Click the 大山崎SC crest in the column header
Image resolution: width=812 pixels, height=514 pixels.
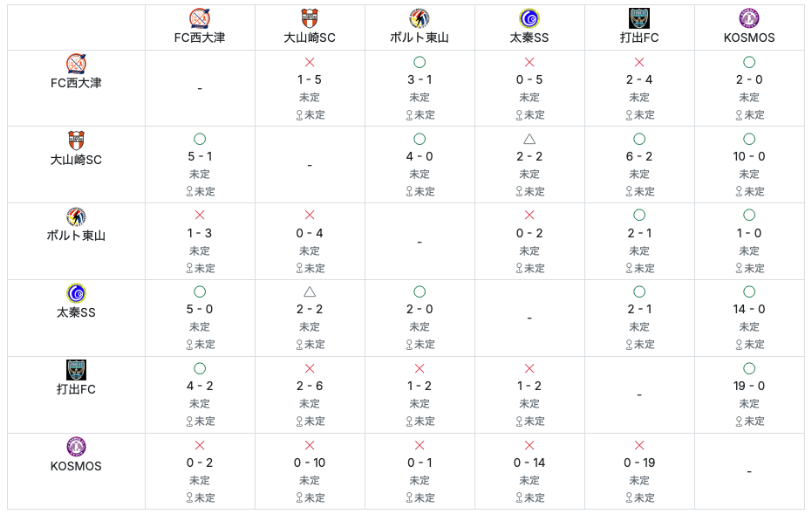(x=310, y=19)
